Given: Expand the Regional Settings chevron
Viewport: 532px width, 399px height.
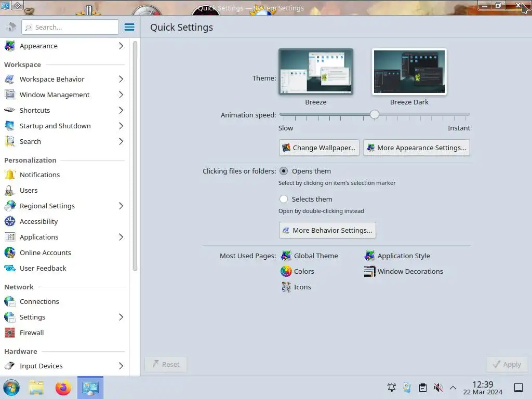Looking at the screenshot, I should pos(121,206).
